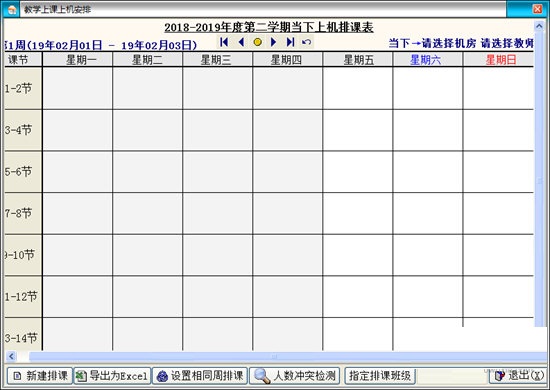Select the 星期二 column header
This screenshot has width=550, height=390.
pyautogui.click(x=147, y=60)
